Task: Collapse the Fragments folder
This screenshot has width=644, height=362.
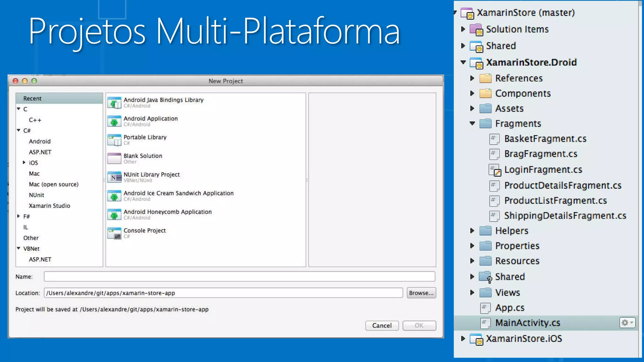Action: (x=472, y=123)
